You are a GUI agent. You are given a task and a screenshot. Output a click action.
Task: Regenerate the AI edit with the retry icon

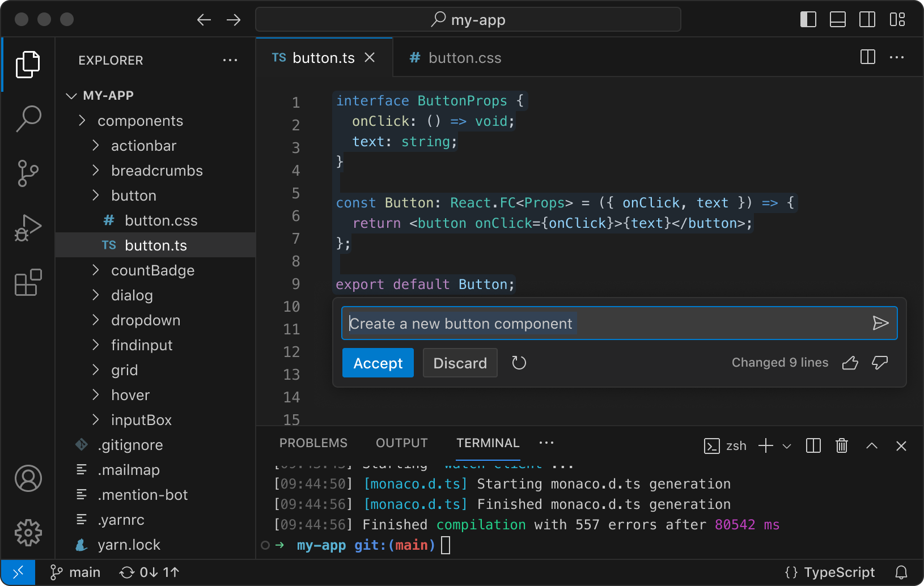coord(519,363)
